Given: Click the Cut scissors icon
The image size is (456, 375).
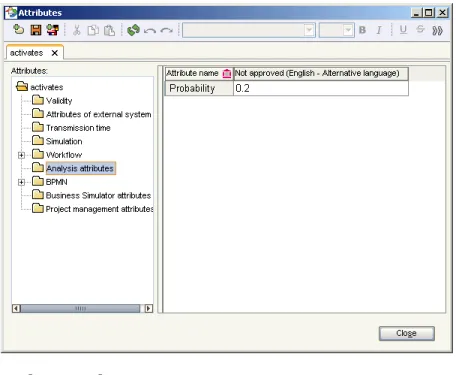Looking at the screenshot, I should [x=77, y=30].
